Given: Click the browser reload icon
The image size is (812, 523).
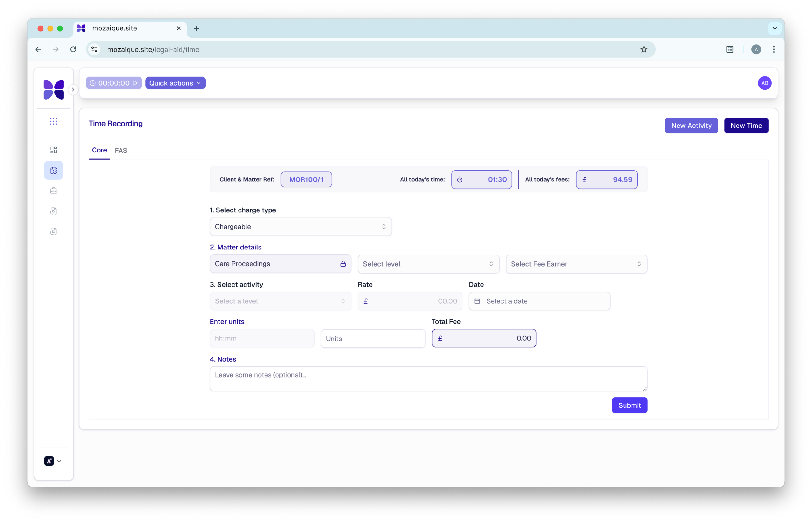Looking at the screenshot, I should coord(73,49).
